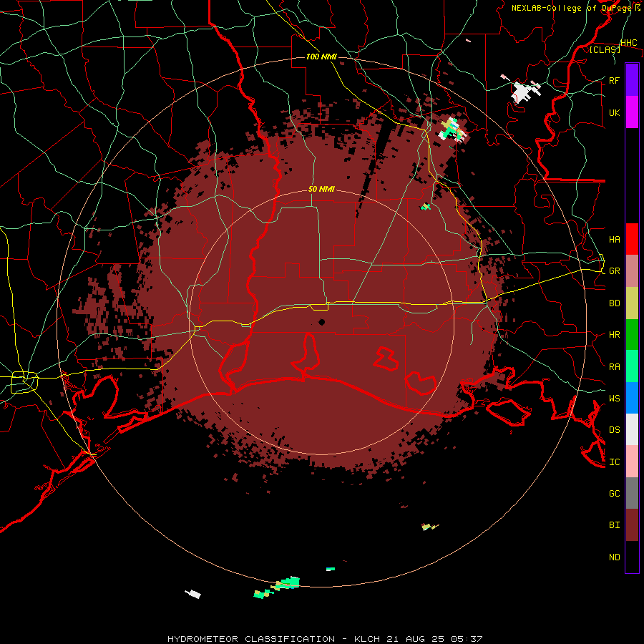
Task: Click the yellow big-drops echo over the Gulf
Action: 429,527
